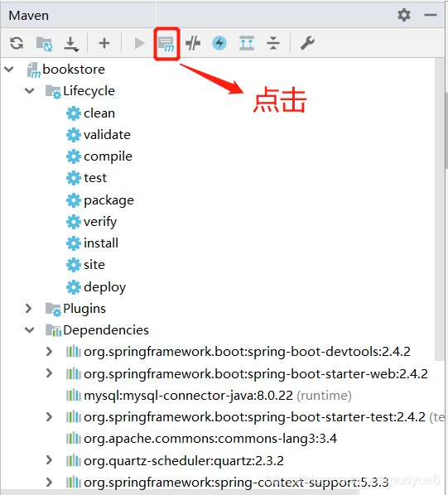Select spring-context-support:5.3.3 dependency
Image resolution: width=448 pixels, height=495 pixels.
point(236,483)
